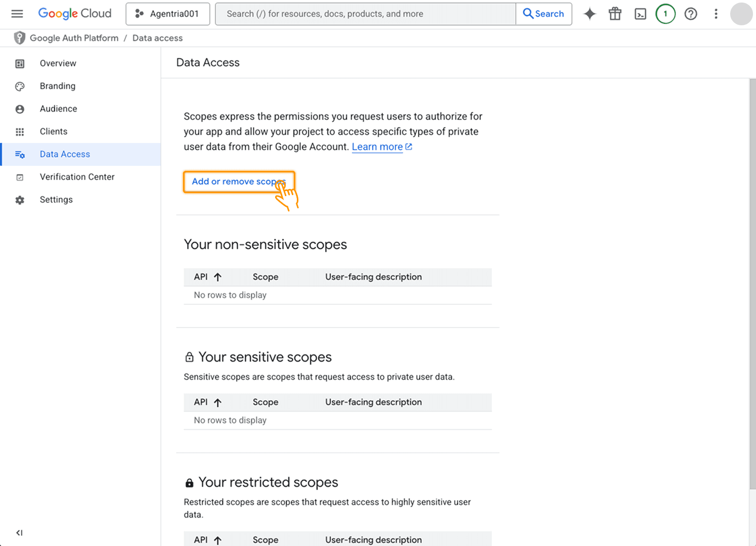Click the Google Cloud logo

pos(75,14)
